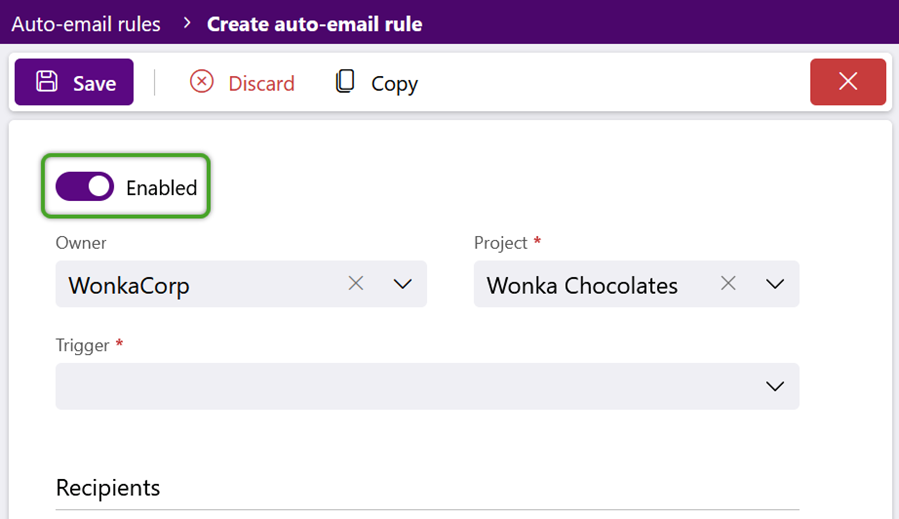Click the Recipients section heading
The height and width of the screenshot is (519, 899).
108,488
